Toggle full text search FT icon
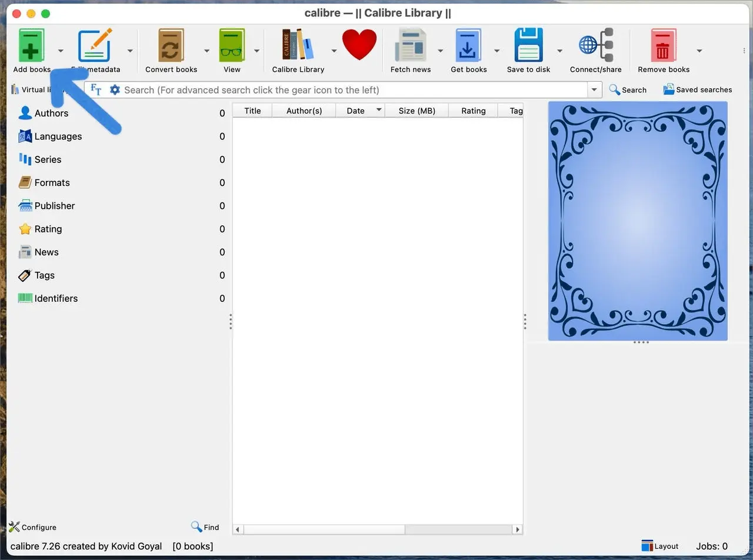Viewport: 753px width, 560px height. [96, 90]
